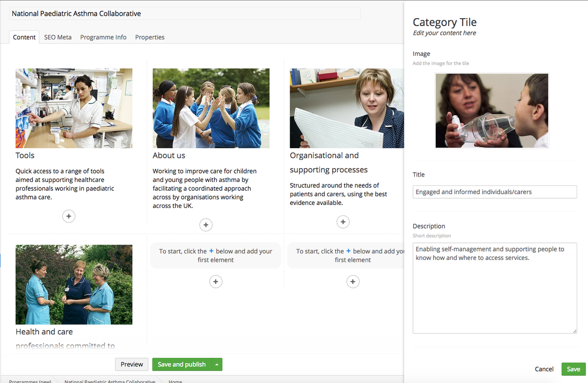Open Programmes (new) breadcrumb
Image resolution: width=588 pixels, height=383 pixels.
[30, 381]
